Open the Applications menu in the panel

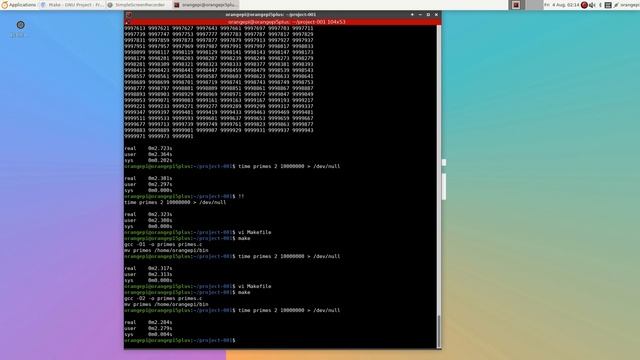click(x=19, y=5)
